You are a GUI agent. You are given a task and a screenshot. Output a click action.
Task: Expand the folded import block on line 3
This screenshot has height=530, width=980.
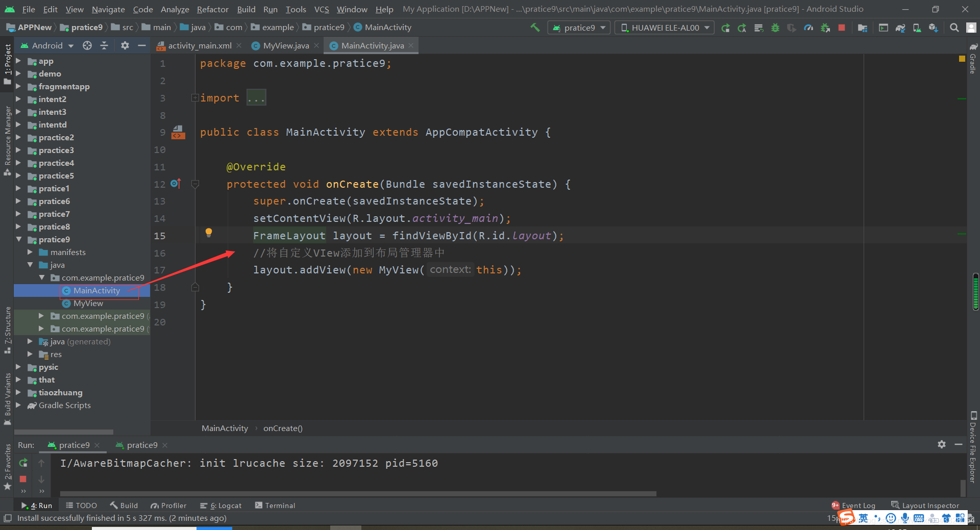(x=195, y=97)
